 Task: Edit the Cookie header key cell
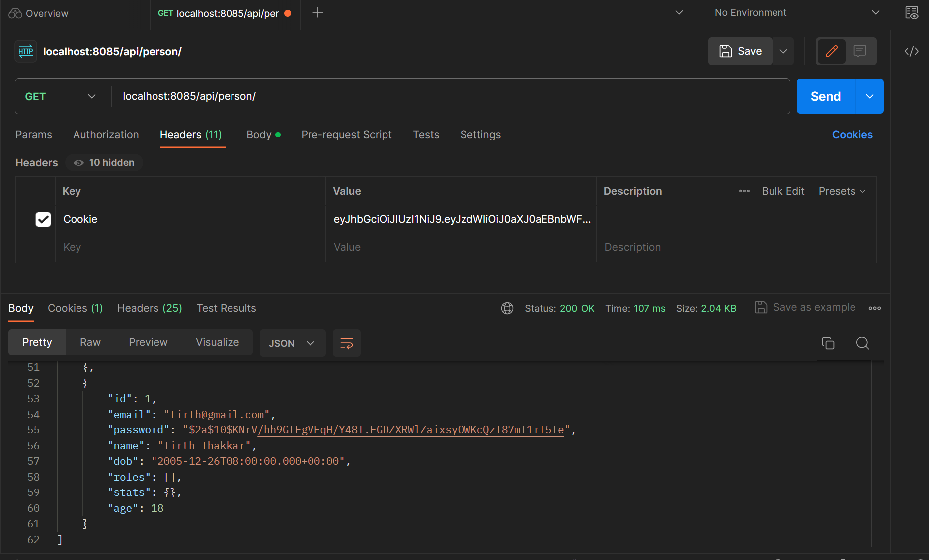click(x=190, y=219)
